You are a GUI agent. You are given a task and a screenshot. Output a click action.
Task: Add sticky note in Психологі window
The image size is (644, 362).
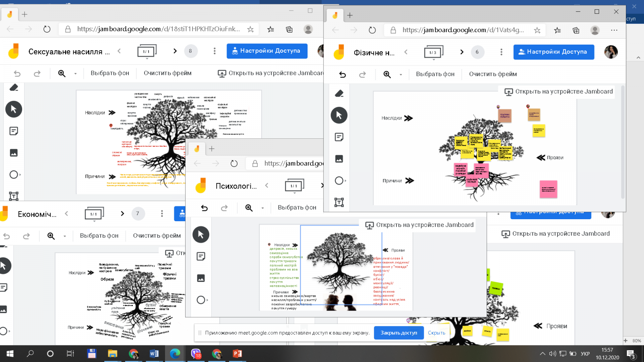(x=201, y=256)
